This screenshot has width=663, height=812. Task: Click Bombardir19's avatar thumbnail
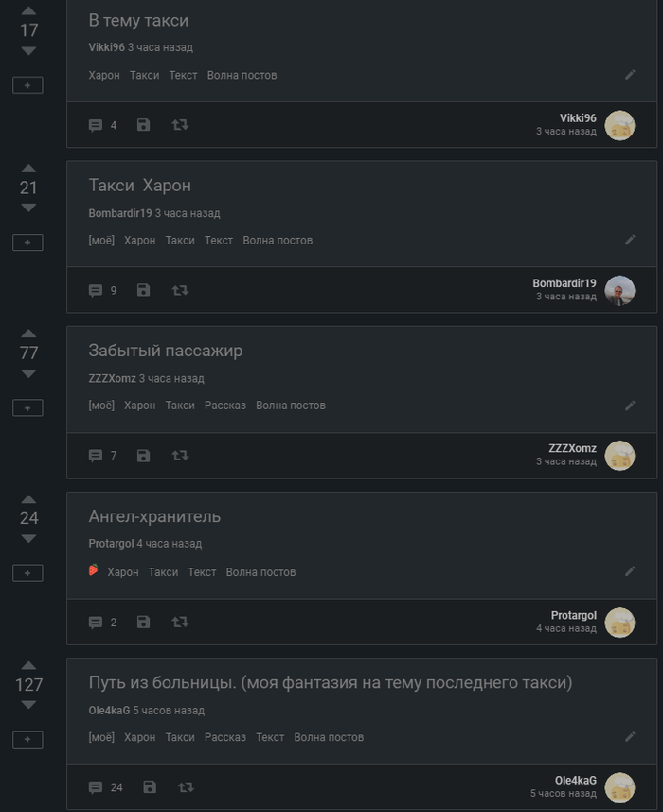coord(619,290)
